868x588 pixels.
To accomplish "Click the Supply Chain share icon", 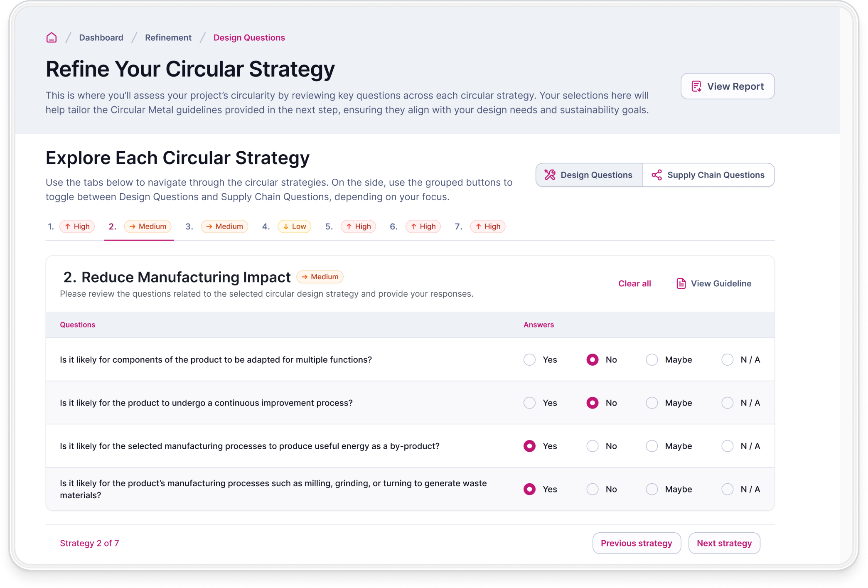I will 657,175.
